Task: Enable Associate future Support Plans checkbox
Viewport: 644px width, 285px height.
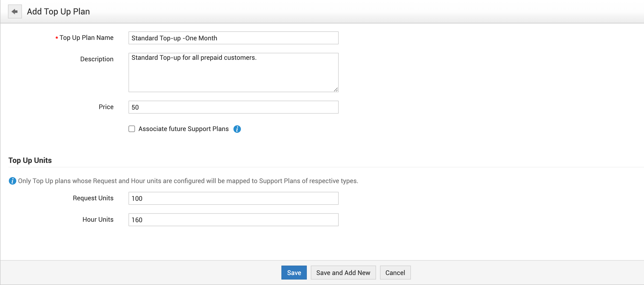Action: point(132,129)
